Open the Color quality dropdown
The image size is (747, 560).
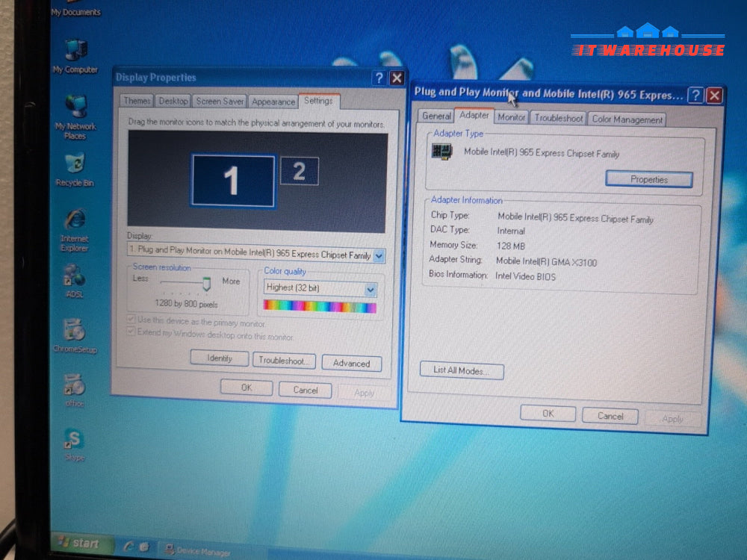pos(371,290)
